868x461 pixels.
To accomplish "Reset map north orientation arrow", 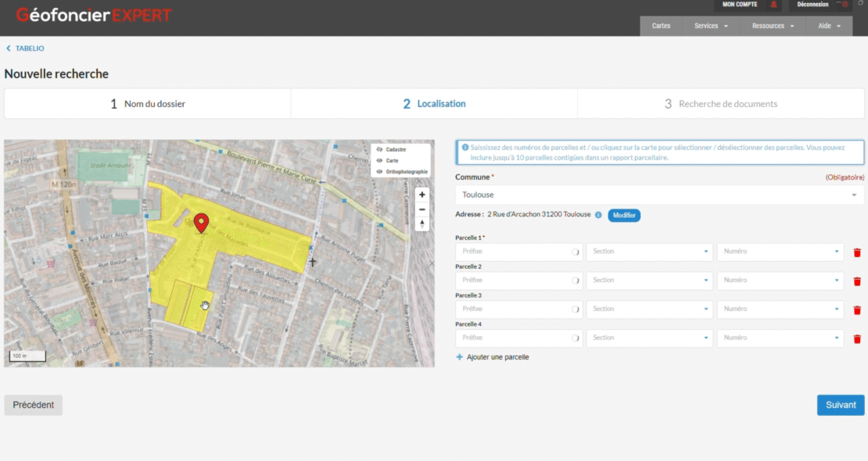I will click(422, 224).
